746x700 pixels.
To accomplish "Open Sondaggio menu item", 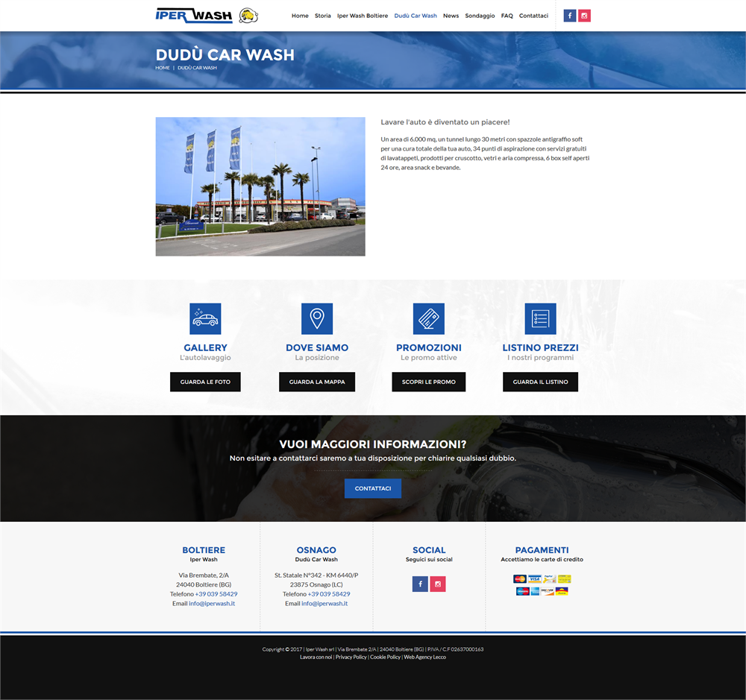I will click(480, 16).
